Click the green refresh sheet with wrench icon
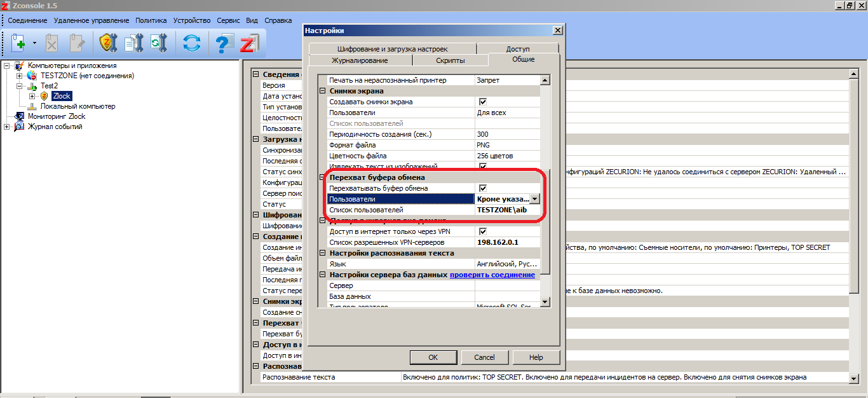Image resolution: width=868 pixels, height=398 pixels. (158, 43)
